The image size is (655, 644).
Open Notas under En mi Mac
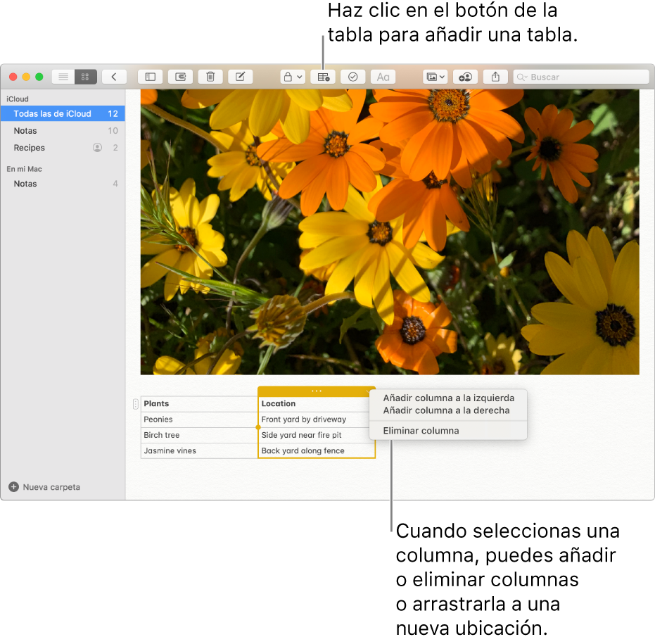[63, 184]
